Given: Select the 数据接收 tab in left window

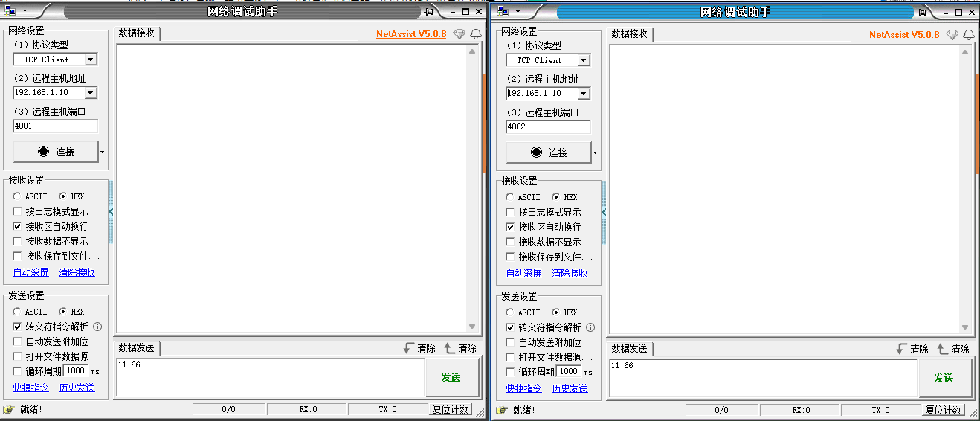Looking at the screenshot, I should pos(137,33).
